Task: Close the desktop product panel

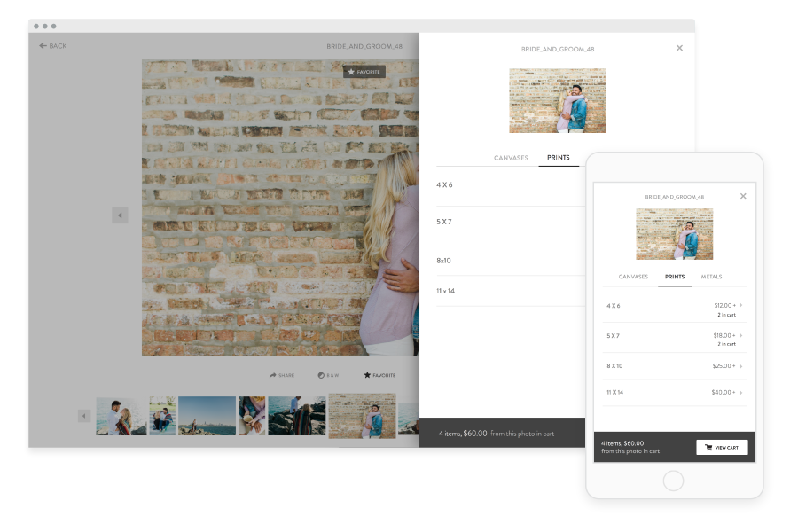Action: coord(679,48)
